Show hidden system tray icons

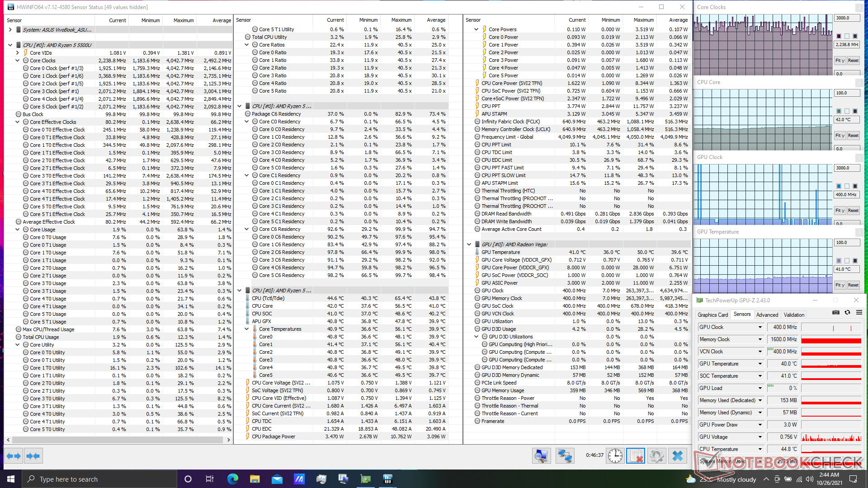[766, 479]
